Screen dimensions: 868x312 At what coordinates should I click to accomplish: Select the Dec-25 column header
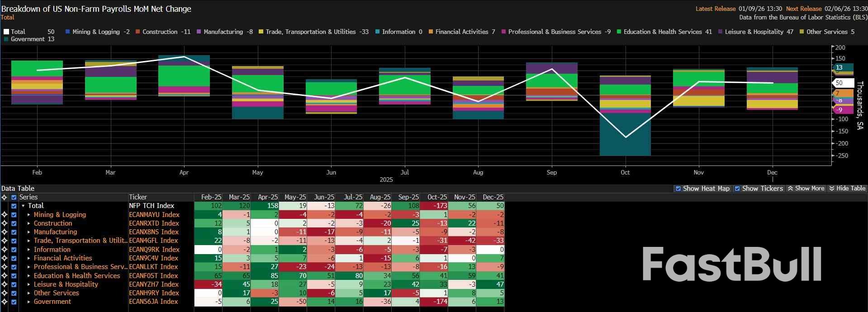[x=493, y=197]
